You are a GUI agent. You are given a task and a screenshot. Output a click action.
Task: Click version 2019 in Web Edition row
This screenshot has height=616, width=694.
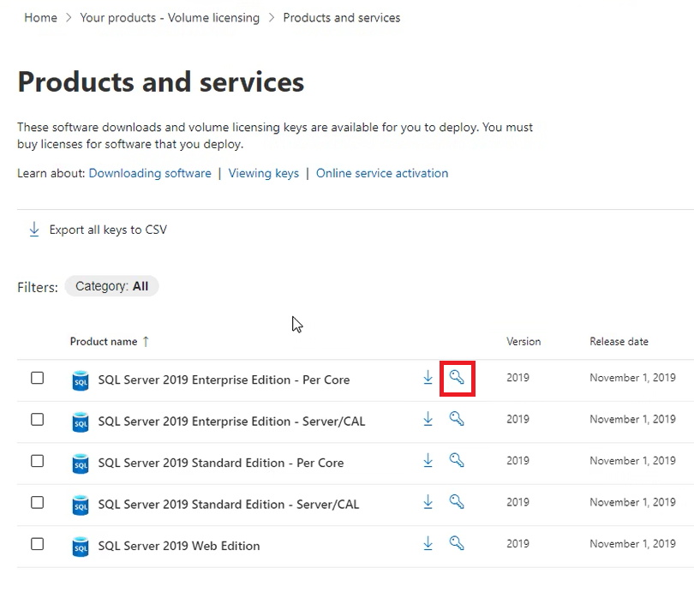(518, 543)
